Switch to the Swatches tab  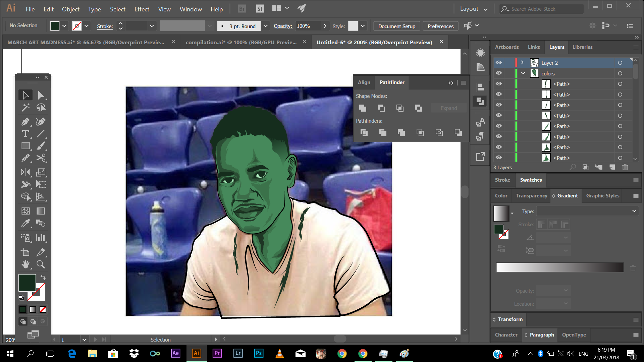pos(531,180)
